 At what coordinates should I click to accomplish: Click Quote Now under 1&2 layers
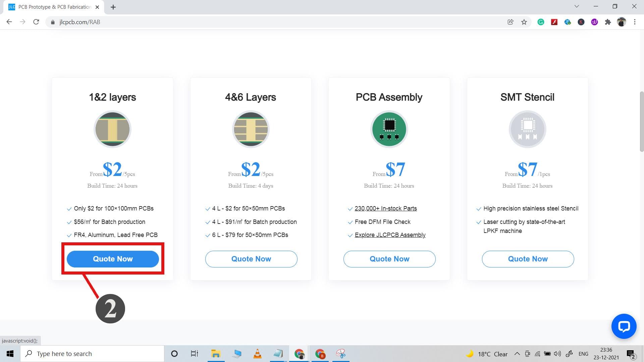pyautogui.click(x=113, y=259)
